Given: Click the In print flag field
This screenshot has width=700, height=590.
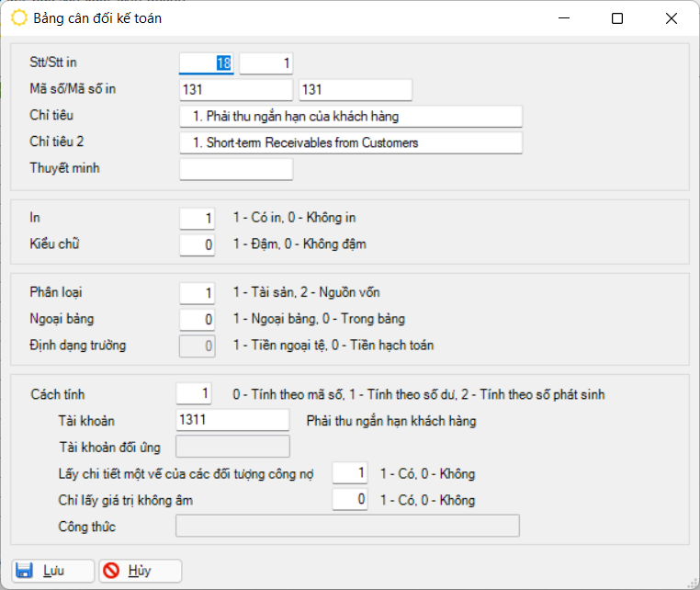Looking at the screenshot, I should [x=197, y=218].
